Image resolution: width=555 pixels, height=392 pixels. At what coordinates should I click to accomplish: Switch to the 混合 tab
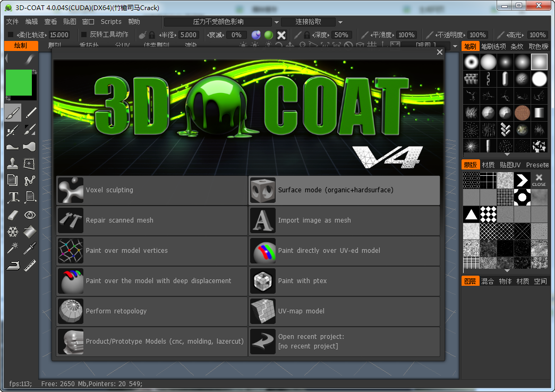(x=488, y=281)
